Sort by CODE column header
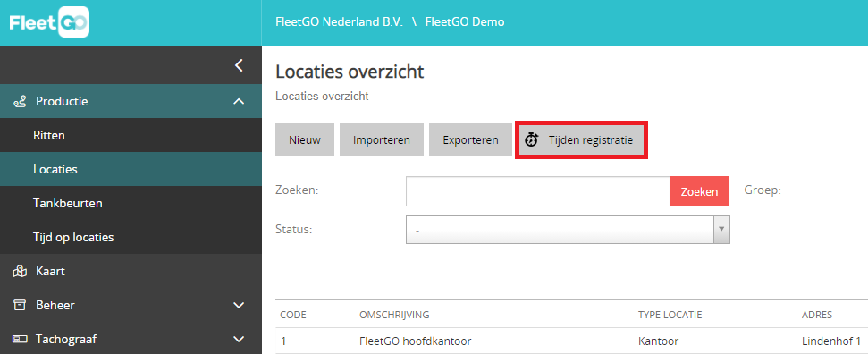868x354 pixels. pyautogui.click(x=293, y=315)
